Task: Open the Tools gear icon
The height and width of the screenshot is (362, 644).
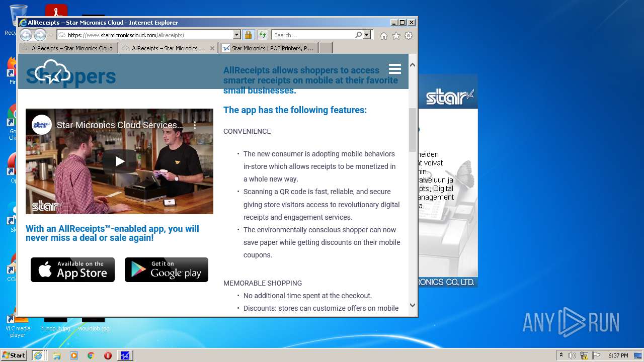Action: (409, 36)
